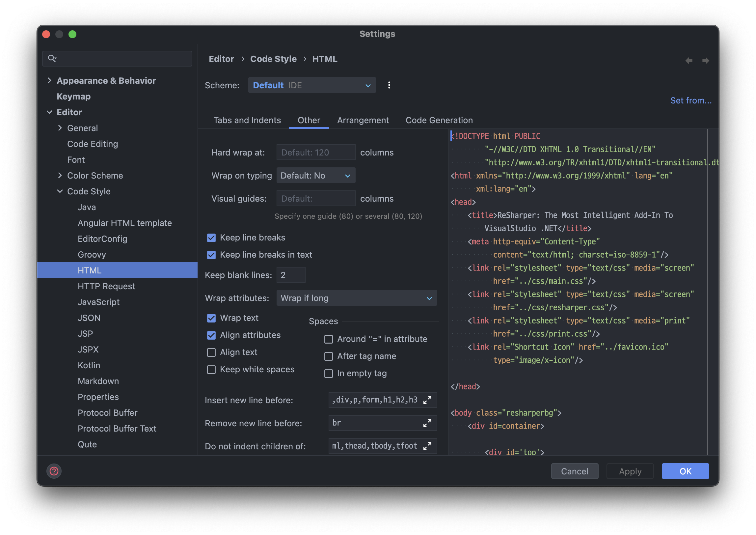Open the Code Generation tab
The height and width of the screenshot is (535, 756).
point(439,120)
